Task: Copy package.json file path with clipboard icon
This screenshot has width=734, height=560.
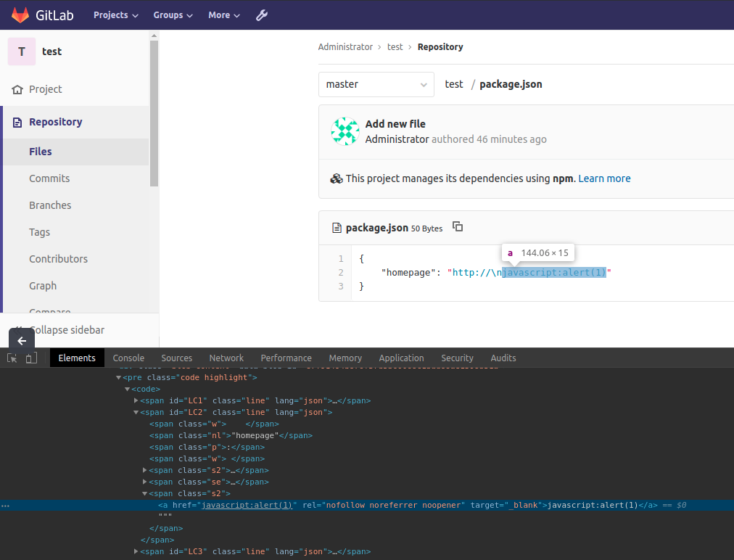Action: click(x=458, y=227)
